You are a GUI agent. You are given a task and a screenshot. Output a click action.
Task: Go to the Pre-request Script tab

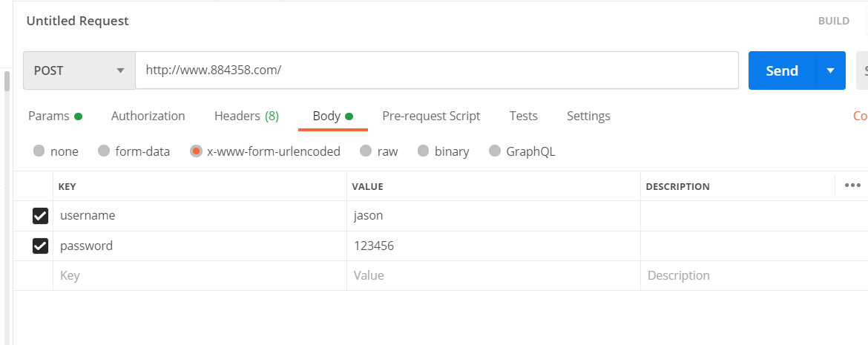pyautogui.click(x=431, y=116)
